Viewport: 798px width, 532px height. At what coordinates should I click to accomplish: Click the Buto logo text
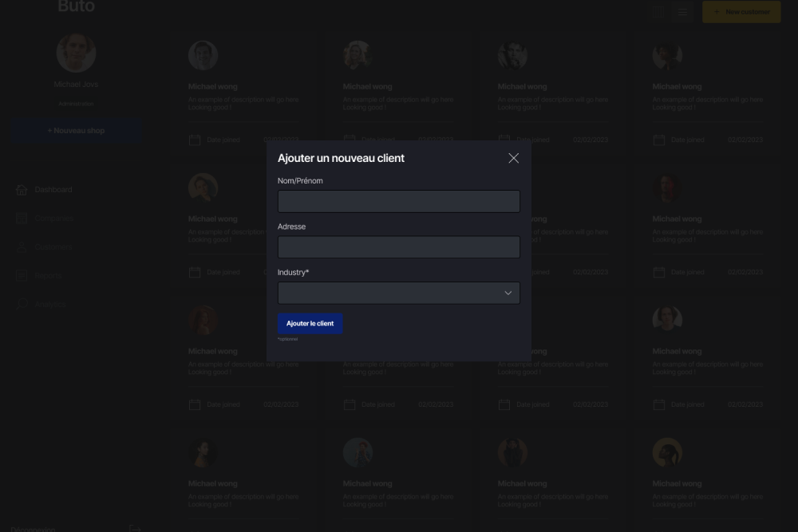click(x=76, y=7)
